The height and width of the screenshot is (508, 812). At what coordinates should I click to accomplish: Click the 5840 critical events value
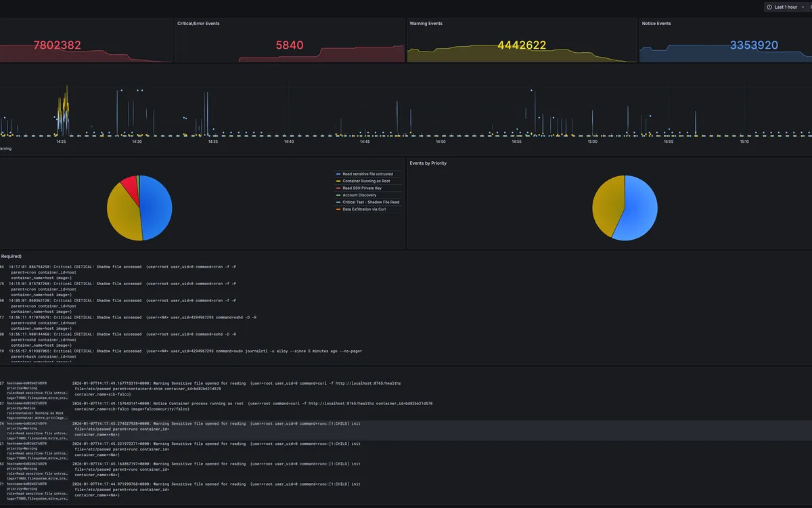[x=290, y=45]
